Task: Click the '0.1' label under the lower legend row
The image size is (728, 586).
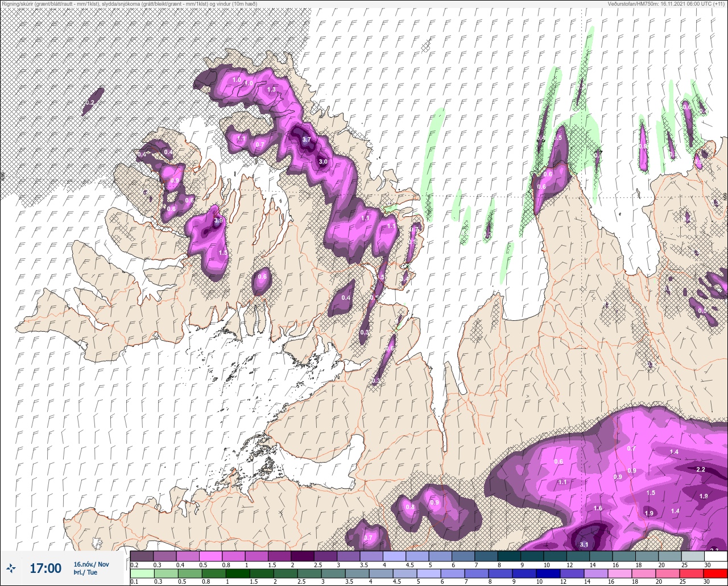Action: pos(134,581)
